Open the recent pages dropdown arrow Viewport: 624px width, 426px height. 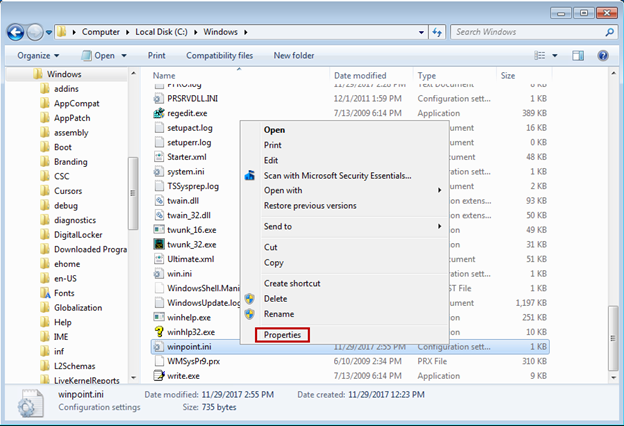click(49, 32)
